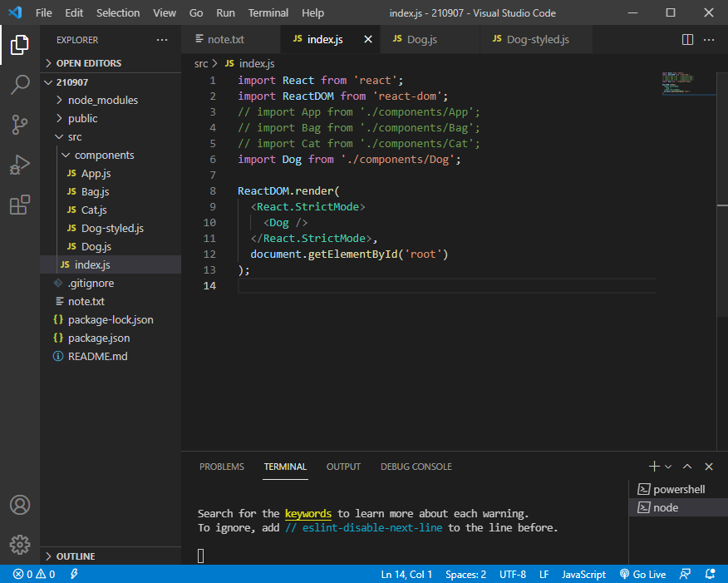Switch to the Dog.js editor tab
This screenshot has height=583, width=728.
tap(430, 39)
